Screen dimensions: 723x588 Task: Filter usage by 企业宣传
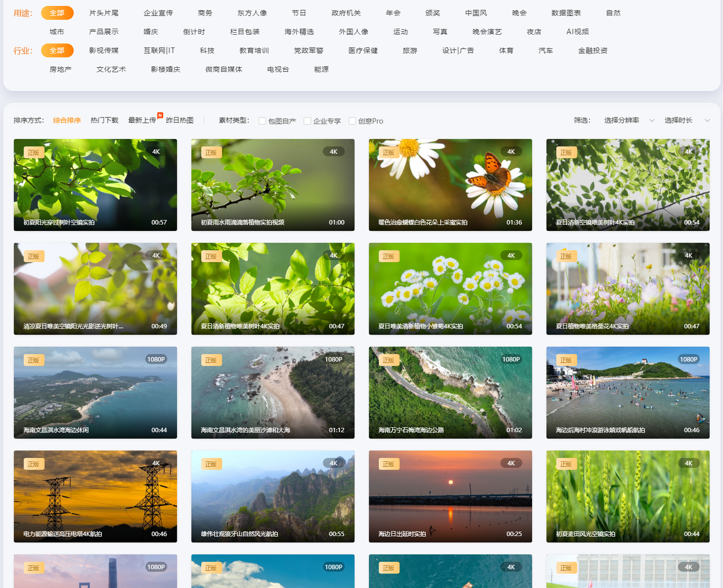(x=158, y=13)
